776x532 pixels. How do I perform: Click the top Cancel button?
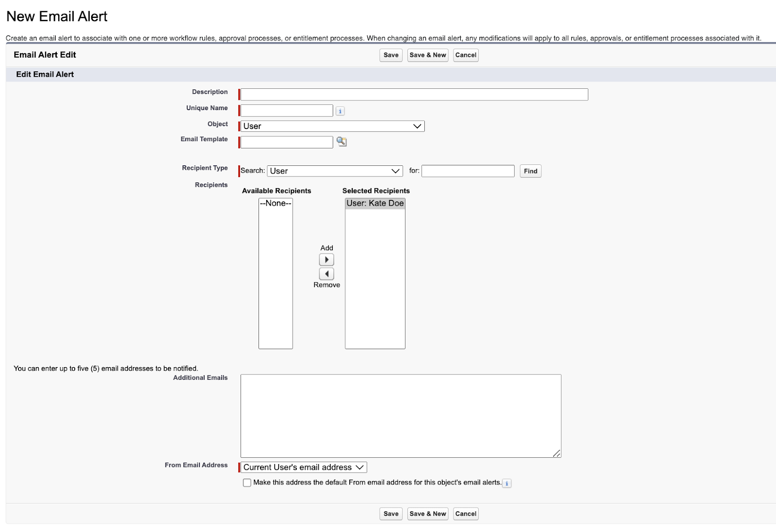click(466, 55)
